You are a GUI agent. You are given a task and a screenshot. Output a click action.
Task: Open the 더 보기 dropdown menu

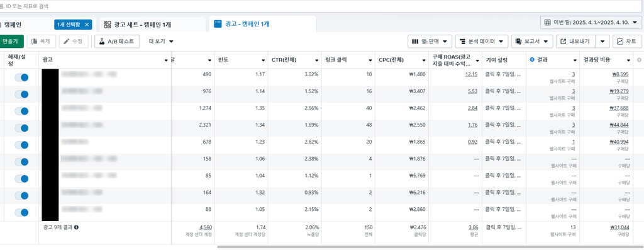[161, 42]
